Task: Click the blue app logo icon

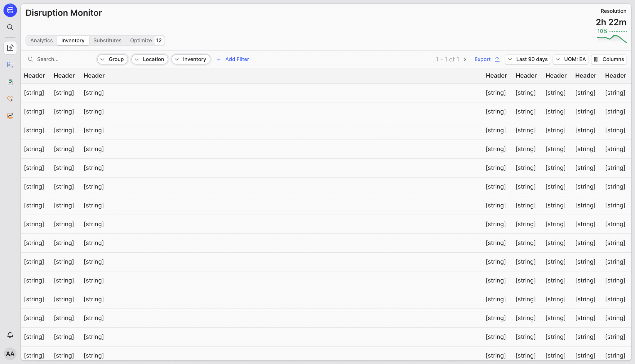Action: (x=10, y=10)
